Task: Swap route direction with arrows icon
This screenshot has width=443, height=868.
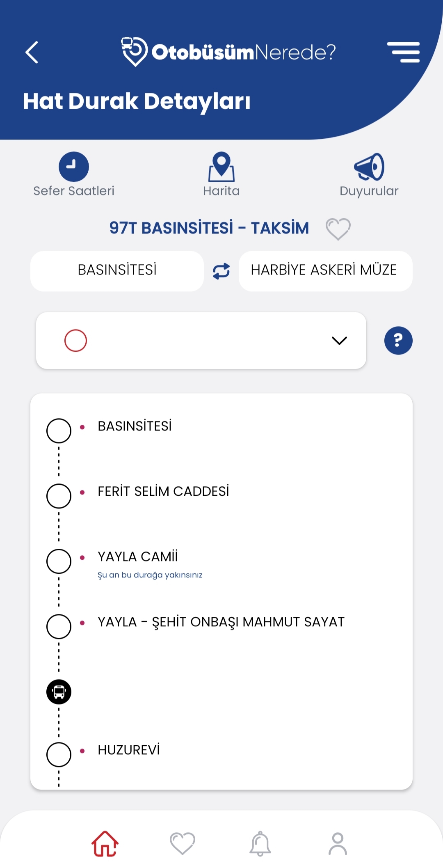Action: click(x=221, y=271)
